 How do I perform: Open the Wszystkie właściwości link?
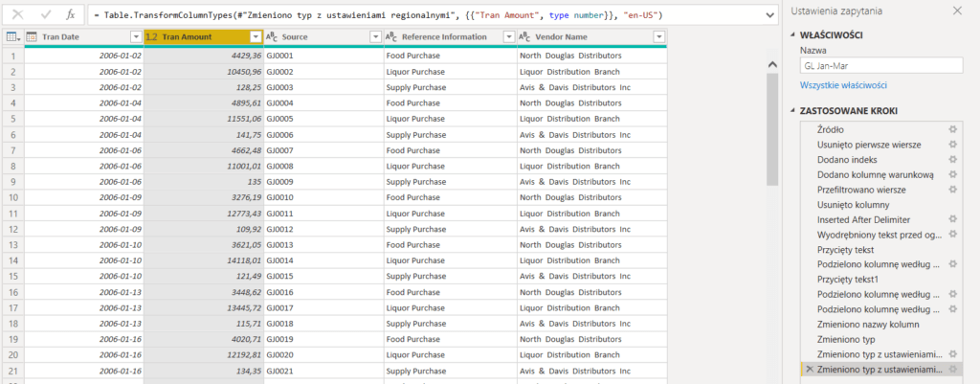pyautogui.click(x=843, y=85)
